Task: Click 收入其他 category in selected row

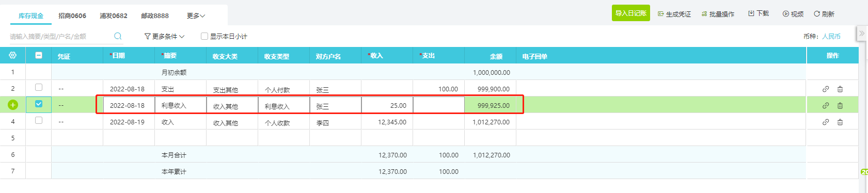Action: point(232,105)
